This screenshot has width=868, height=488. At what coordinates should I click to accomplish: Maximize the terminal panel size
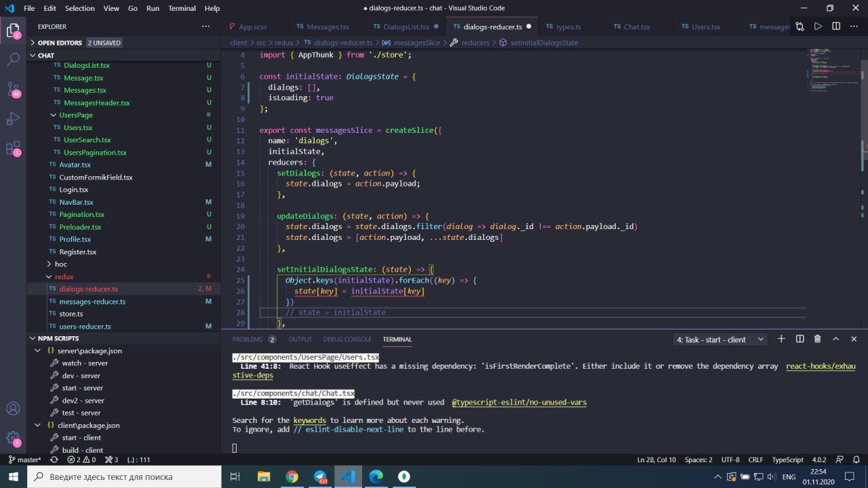pyautogui.click(x=835, y=339)
